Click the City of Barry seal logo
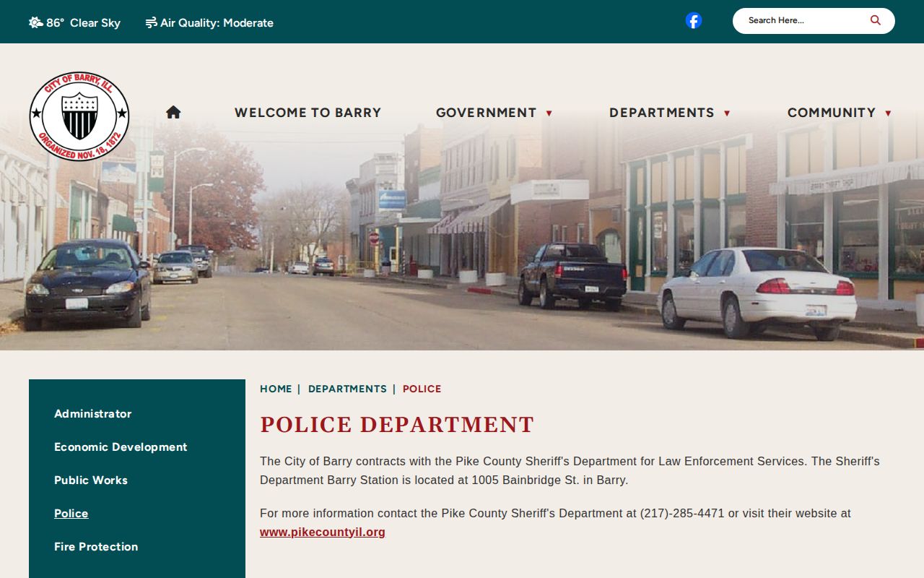 click(79, 116)
